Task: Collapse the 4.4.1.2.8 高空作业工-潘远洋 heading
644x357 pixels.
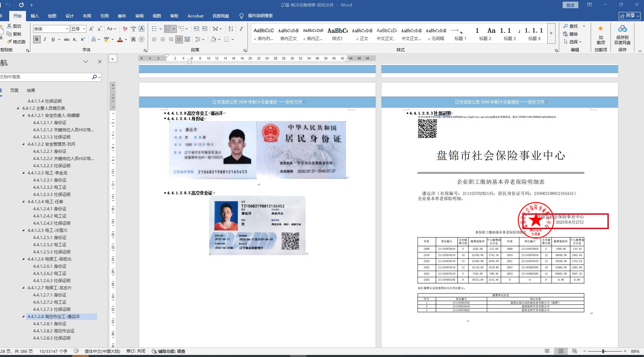Action: pos(24,317)
